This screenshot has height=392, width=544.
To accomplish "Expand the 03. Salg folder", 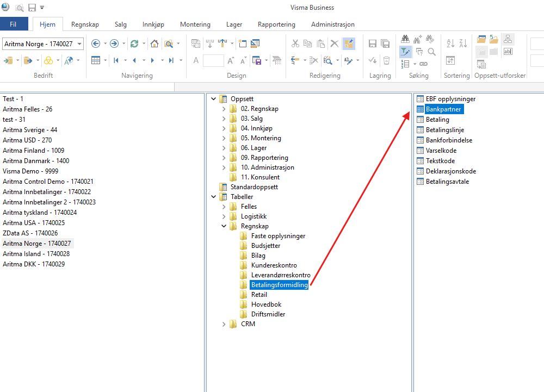I will [x=224, y=119].
